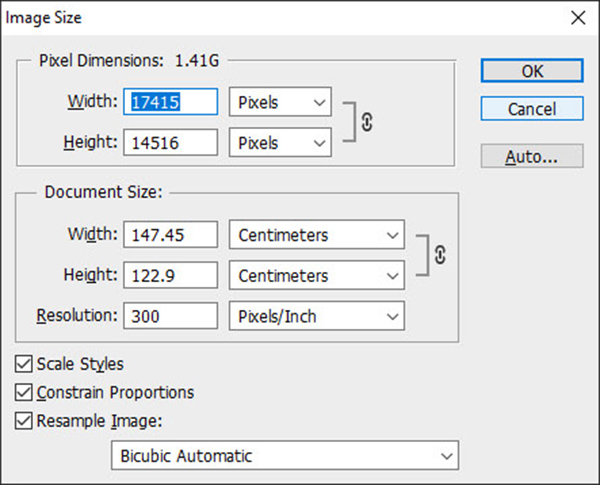Open the pixel Height units dropdown
The width and height of the screenshot is (600, 485).
280,142
